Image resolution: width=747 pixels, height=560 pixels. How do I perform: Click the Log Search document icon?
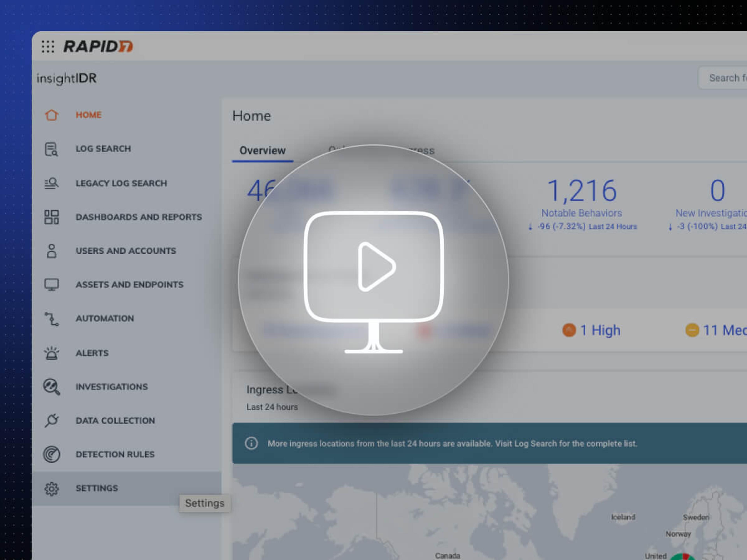(51, 149)
